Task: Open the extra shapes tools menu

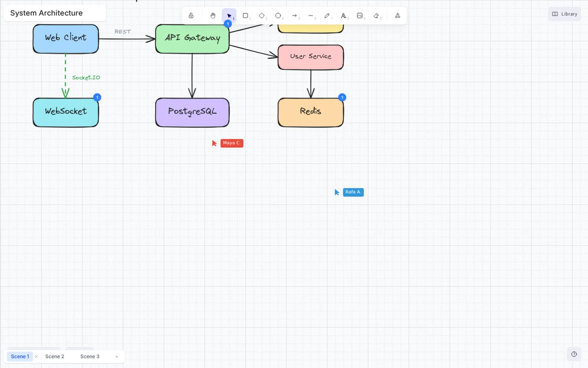Action: pos(398,15)
